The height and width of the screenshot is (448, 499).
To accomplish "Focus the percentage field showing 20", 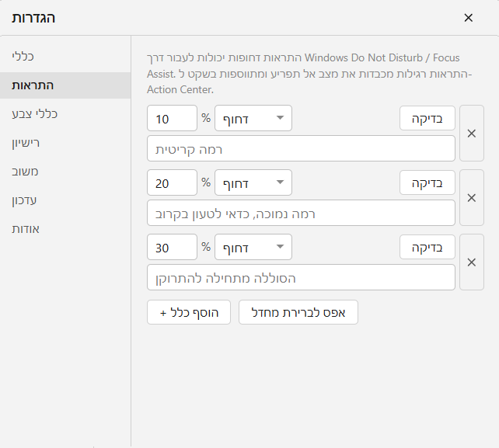I will 173,182.
